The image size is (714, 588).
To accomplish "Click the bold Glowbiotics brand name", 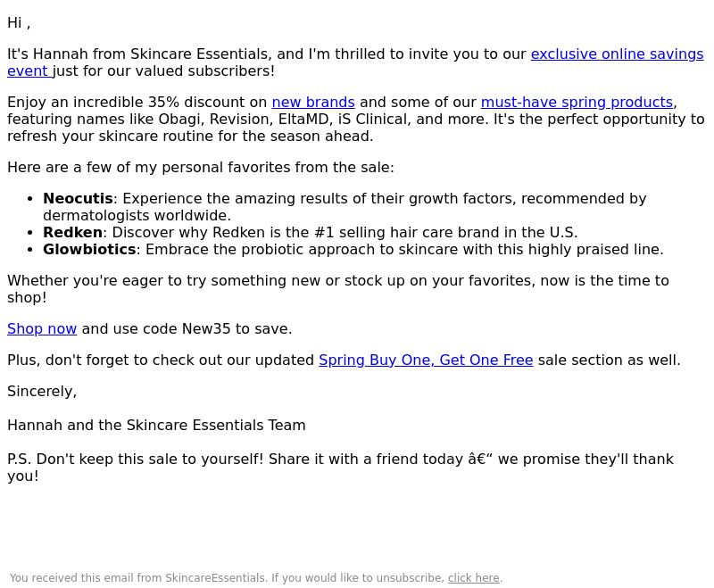I will (x=89, y=250).
